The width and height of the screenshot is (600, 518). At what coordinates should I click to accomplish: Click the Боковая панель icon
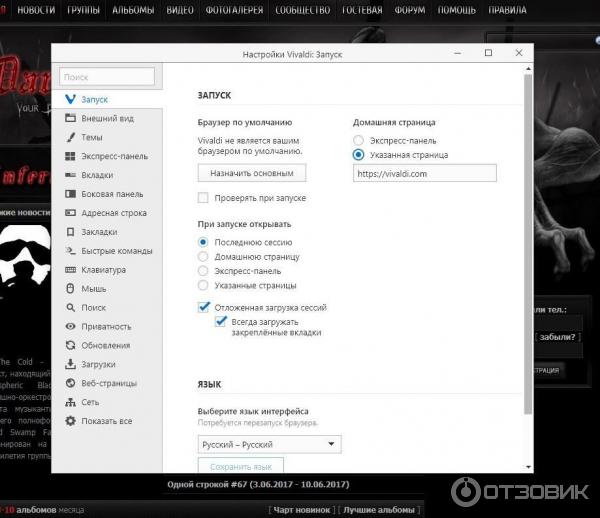tap(70, 194)
